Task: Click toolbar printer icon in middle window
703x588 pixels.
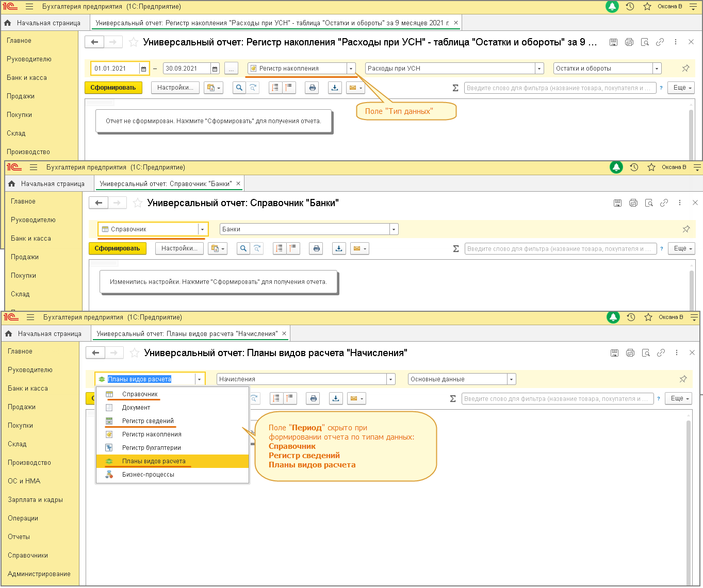Action: [316, 248]
